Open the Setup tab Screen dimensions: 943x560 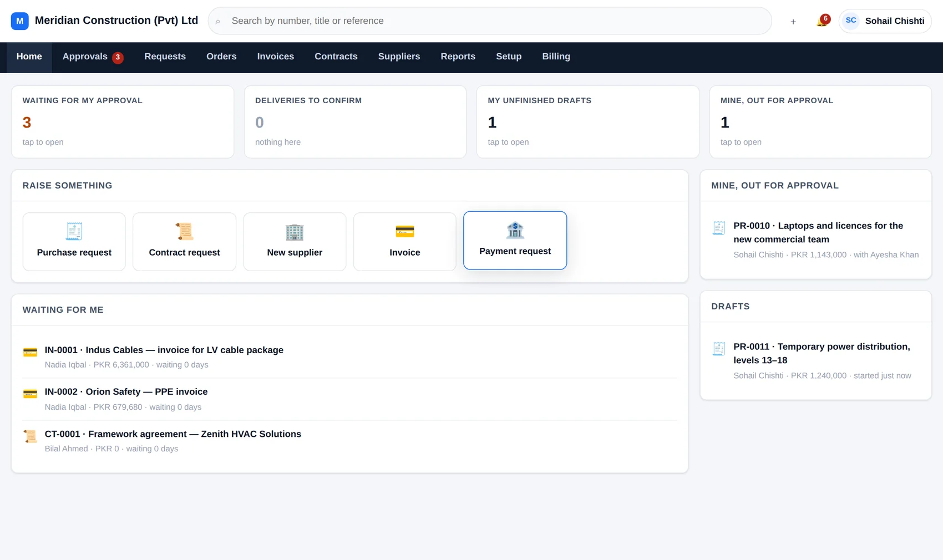tap(509, 57)
